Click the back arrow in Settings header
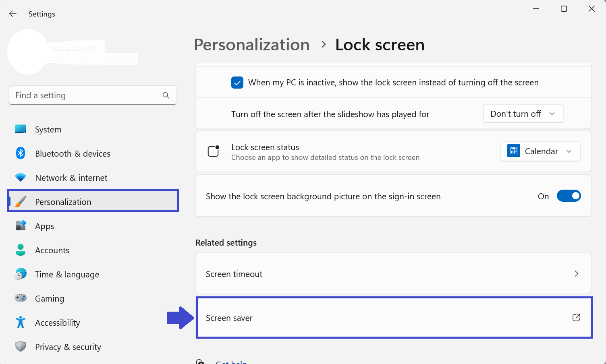 [x=13, y=14]
